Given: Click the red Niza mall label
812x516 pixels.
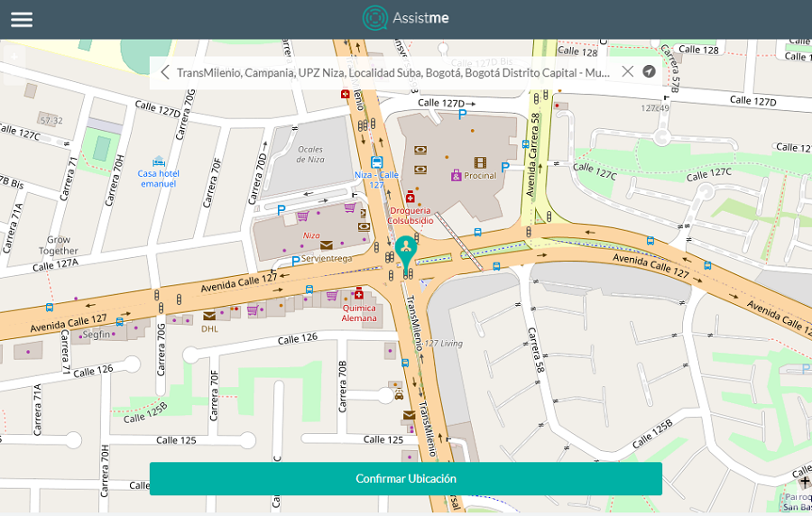Looking at the screenshot, I should [x=311, y=235].
